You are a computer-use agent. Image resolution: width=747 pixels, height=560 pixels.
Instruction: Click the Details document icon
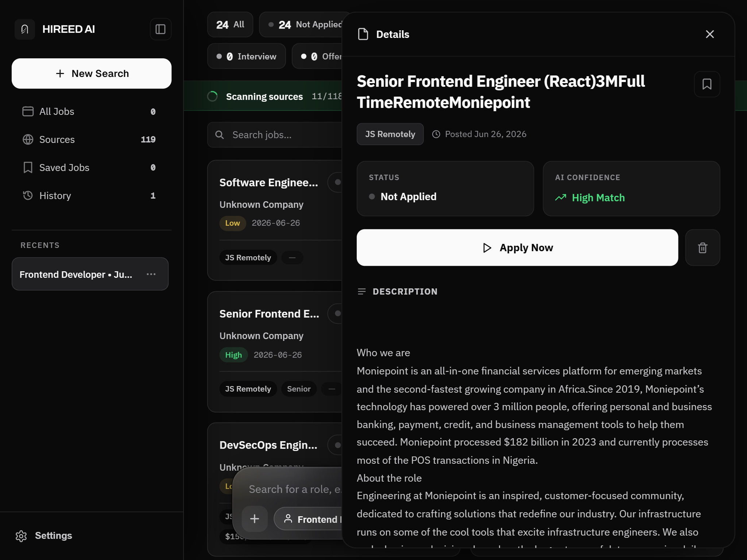(x=363, y=34)
